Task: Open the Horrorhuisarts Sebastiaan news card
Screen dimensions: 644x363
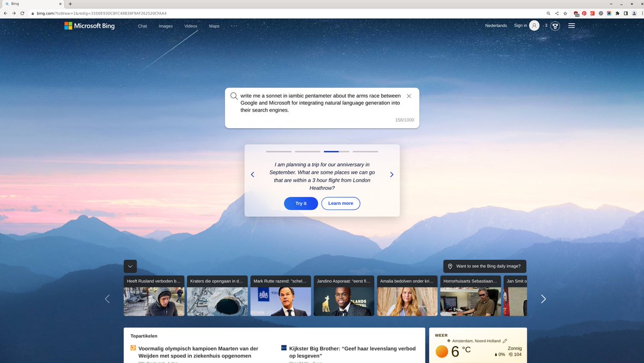Action: 471,296
